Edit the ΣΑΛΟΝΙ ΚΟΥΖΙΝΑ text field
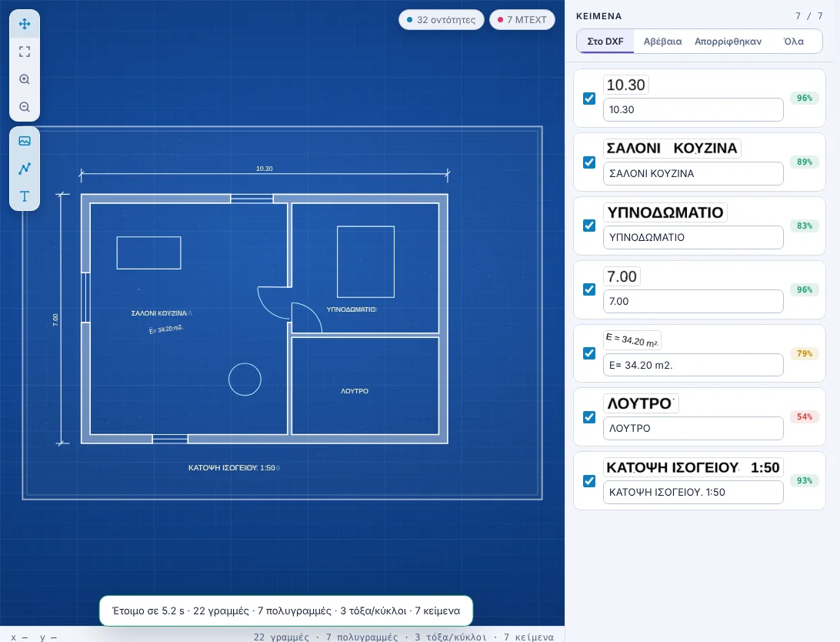Image resolution: width=840 pixels, height=642 pixels. (x=693, y=174)
